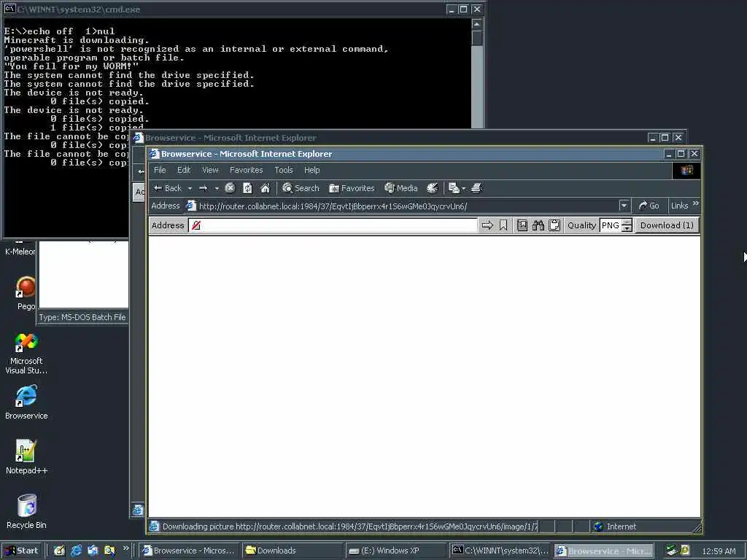
Task: Click the Start button
Action: click(x=22, y=551)
